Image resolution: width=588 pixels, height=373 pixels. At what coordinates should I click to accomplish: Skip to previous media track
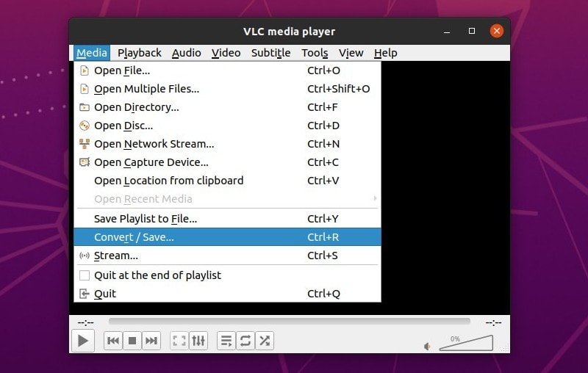point(113,341)
